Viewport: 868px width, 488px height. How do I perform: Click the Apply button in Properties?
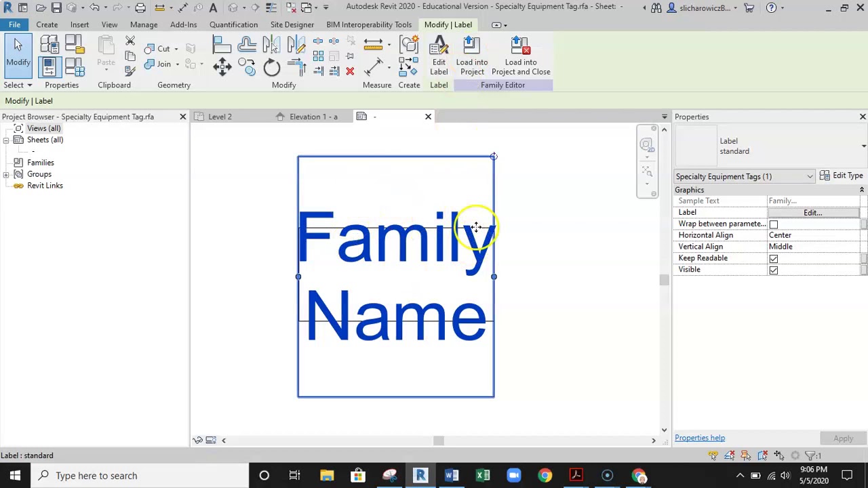[844, 439]
